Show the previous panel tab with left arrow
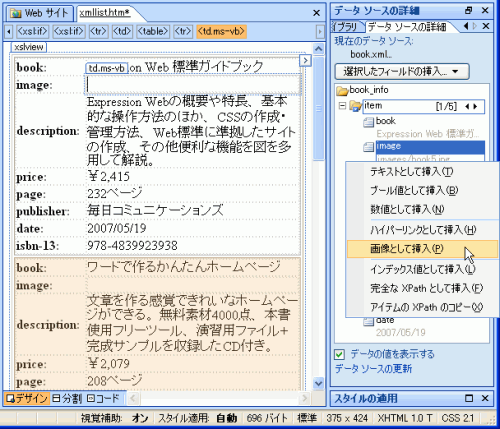500x429 pixels. [x=466, y=26]
